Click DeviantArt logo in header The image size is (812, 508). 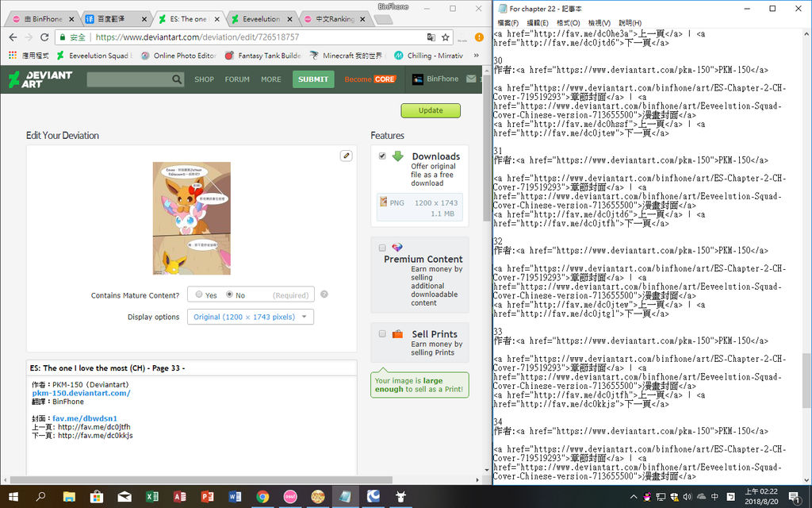click(40, 79)
